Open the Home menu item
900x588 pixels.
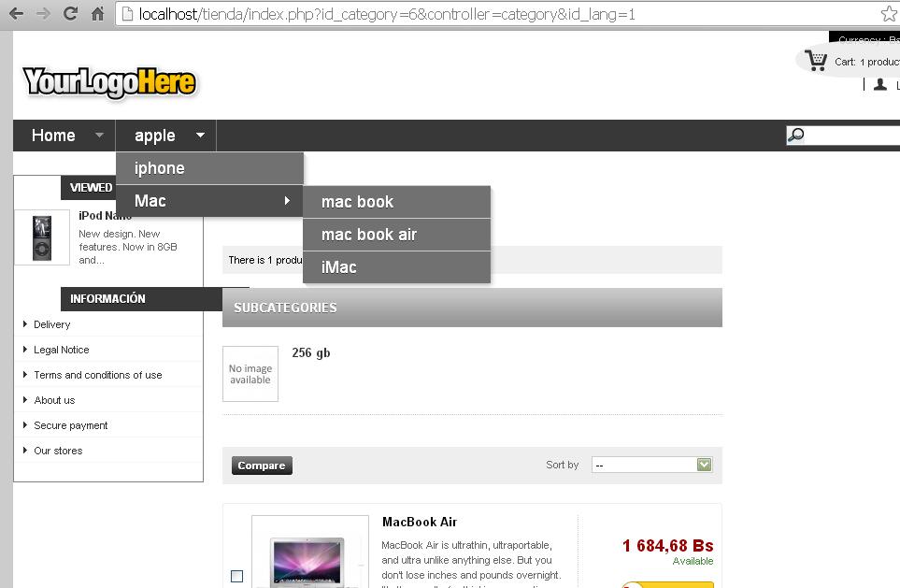(x=53, y=136)
